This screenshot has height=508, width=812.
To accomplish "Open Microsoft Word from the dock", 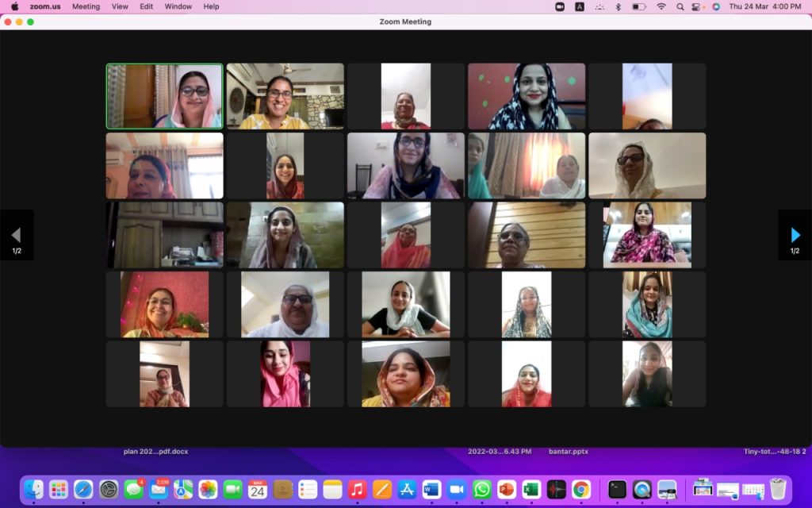I will [x=431, y=490].
